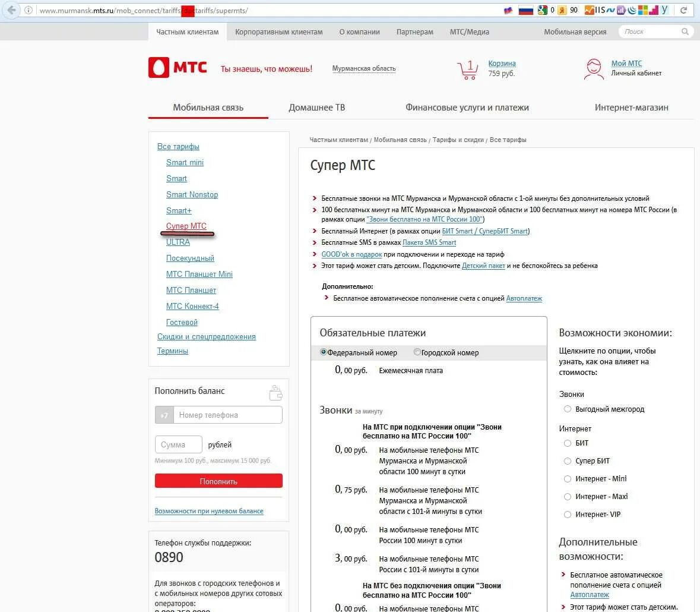Screen dimensions: 700x612
Task: Open the МТС/Медиа menu item
Action: (469, 31)
